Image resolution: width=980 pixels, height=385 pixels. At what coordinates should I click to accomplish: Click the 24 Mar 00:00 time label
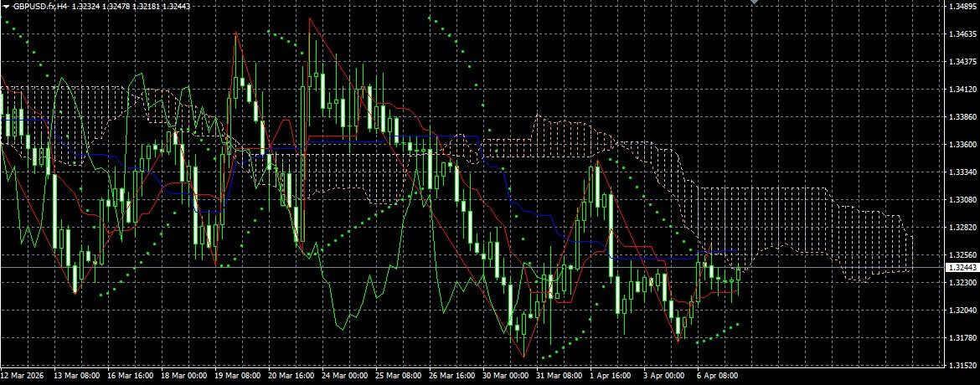[346, 377]
